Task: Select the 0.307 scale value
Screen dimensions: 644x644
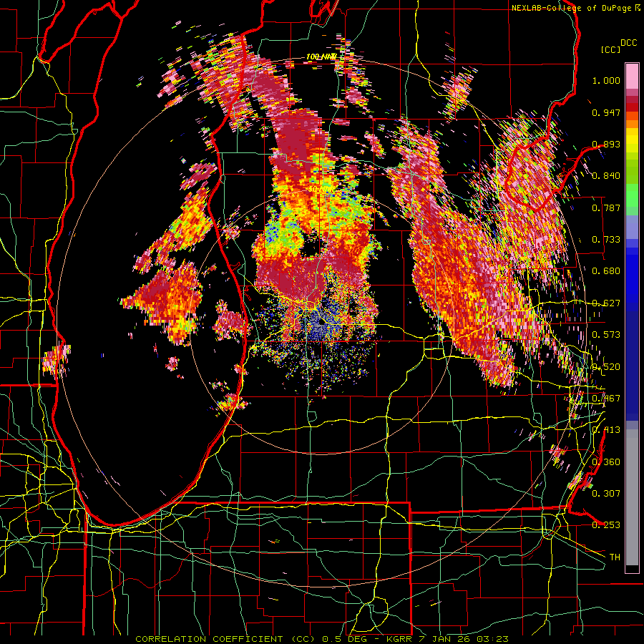Action: [606, 493]
